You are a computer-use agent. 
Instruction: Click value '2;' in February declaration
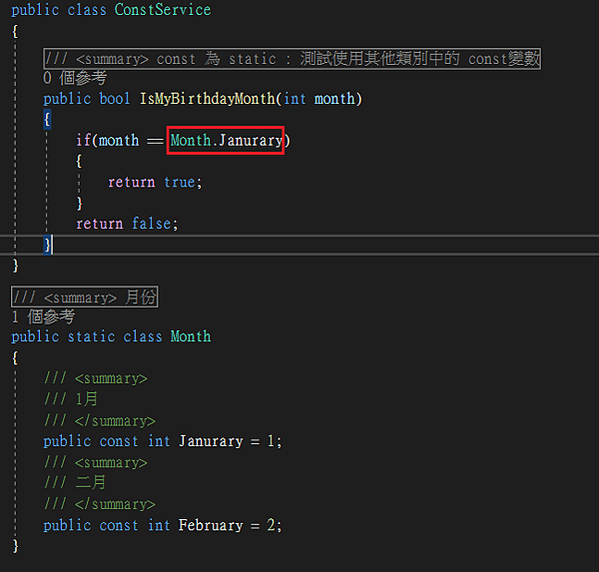coord(274,525)
